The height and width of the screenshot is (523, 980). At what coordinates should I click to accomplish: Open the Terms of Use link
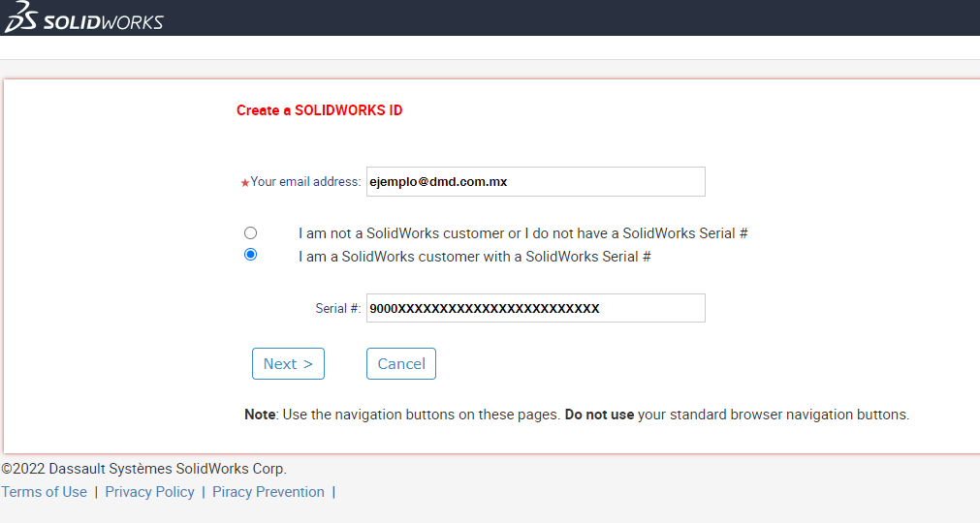click(x=44, y=492)
